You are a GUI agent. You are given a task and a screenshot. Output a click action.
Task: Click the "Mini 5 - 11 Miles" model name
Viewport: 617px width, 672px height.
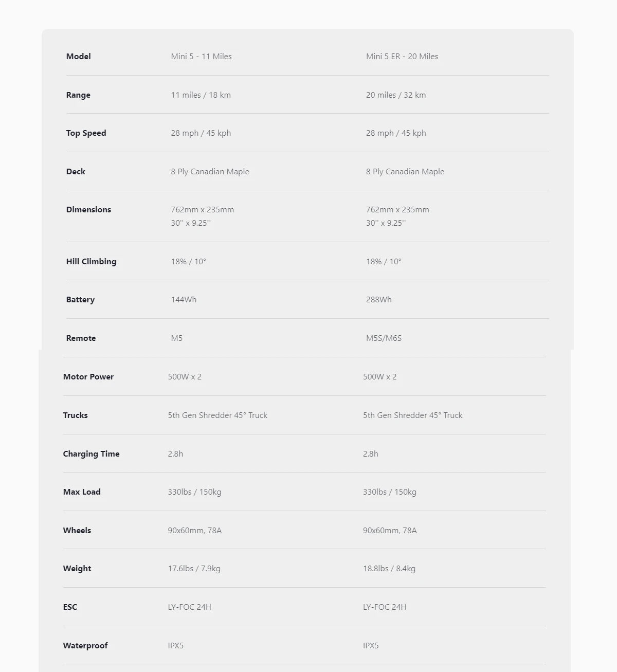201,57
